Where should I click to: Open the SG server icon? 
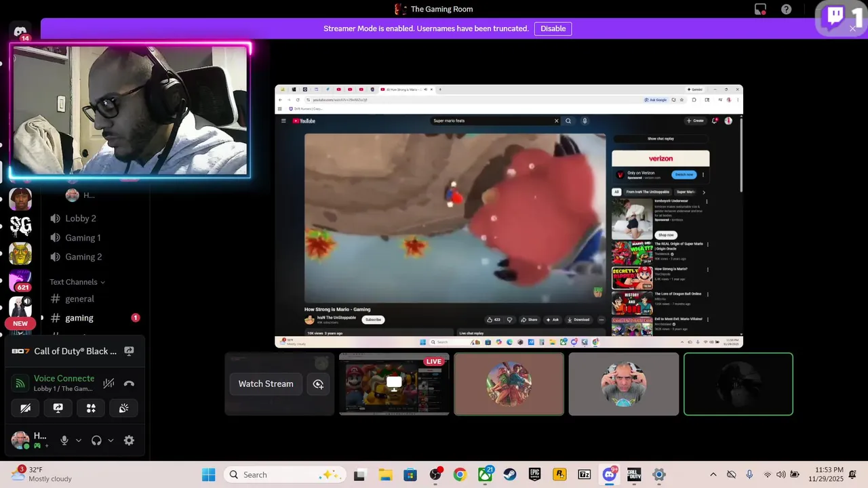pyautogui.click(x=20, y=226)
